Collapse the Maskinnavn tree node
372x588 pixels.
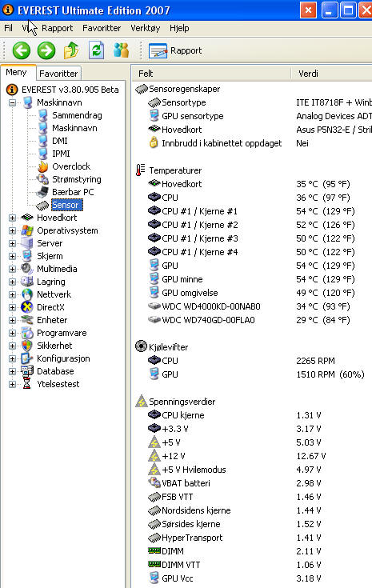[12, 102]
